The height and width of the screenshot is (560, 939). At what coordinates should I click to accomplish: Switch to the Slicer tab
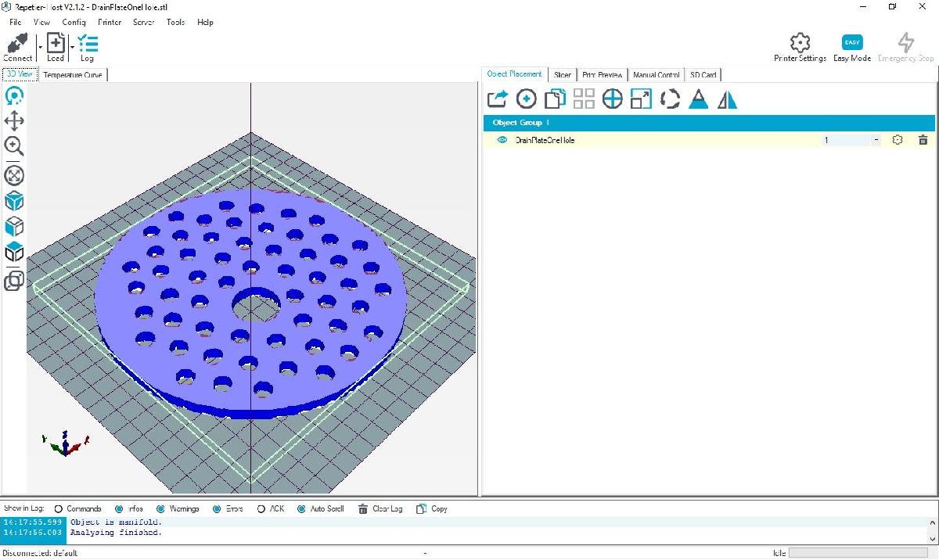point(562,75)
